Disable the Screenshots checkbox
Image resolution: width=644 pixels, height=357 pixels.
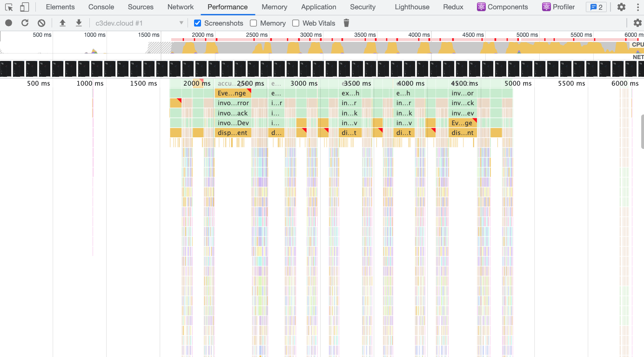tap(198, 23)
